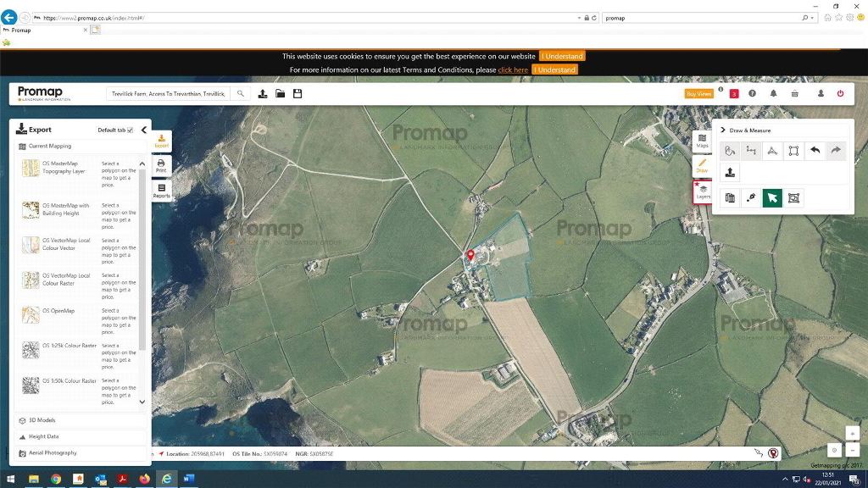The image size is (868, 488).
Task: Click the undo arrow in Draw & Measure
Action: pyautogui.click(x=815, y=151)
